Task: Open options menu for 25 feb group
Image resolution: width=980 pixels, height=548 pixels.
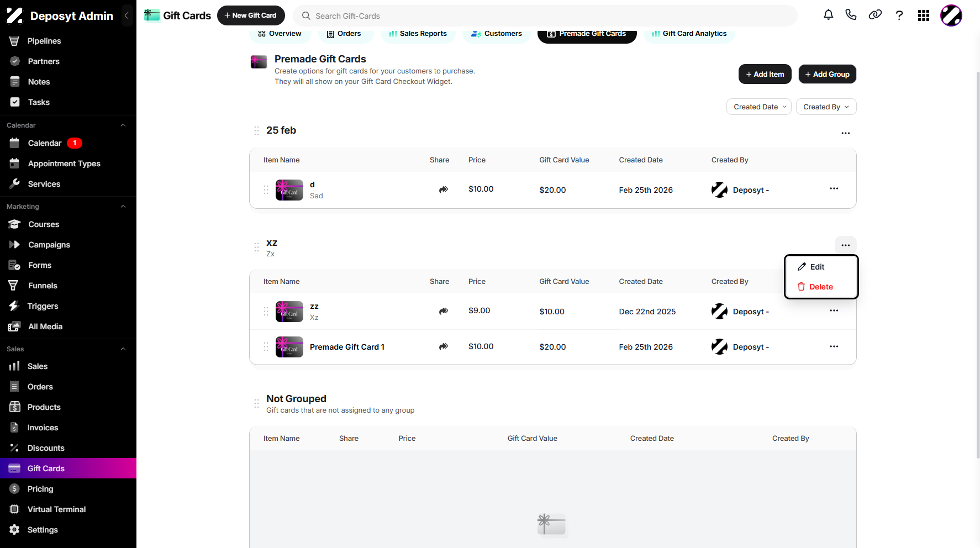Action: coord(846,133)
